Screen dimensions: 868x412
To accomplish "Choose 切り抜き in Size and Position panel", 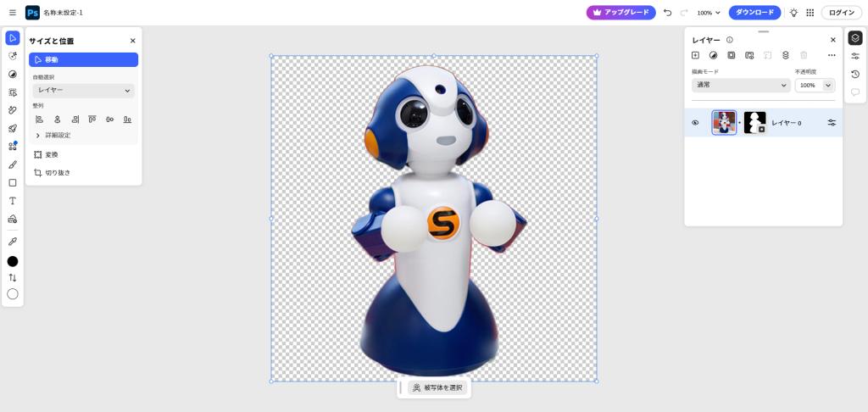I will (58, 173).
